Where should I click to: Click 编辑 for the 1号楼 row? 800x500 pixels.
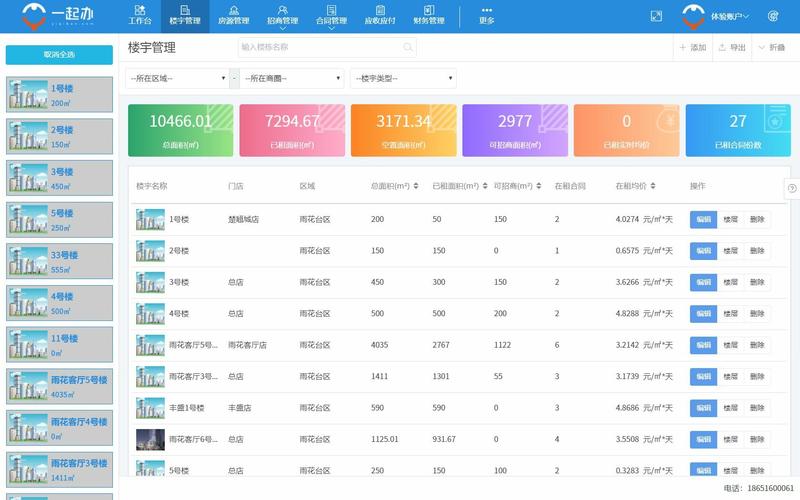pos(703,219)
